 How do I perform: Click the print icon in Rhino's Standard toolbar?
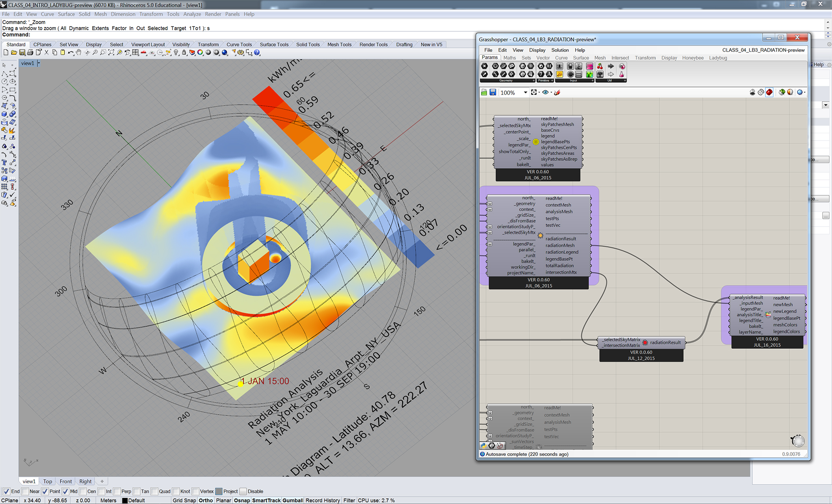click(x=29, y=52)
